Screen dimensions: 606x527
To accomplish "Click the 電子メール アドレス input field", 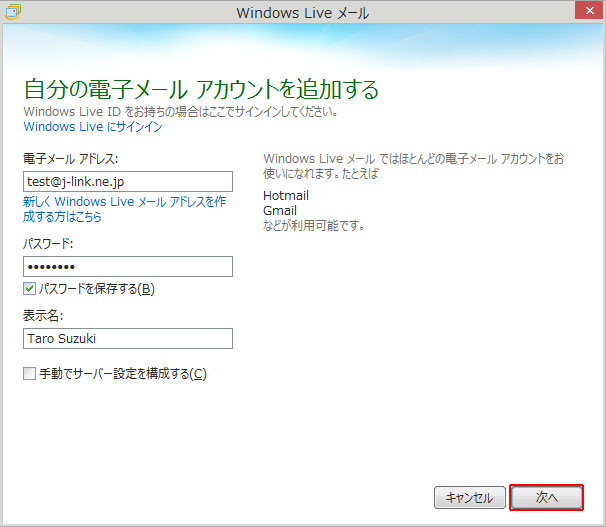I will 128,182.
